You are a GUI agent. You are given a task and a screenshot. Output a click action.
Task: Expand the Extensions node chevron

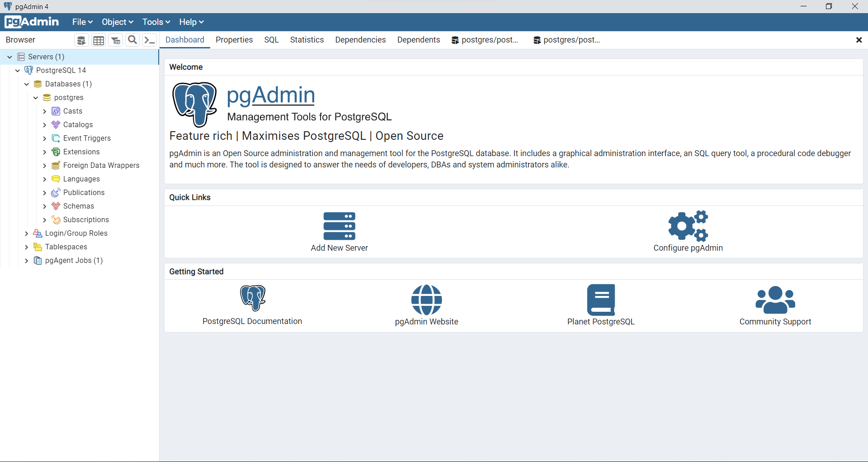44,152
